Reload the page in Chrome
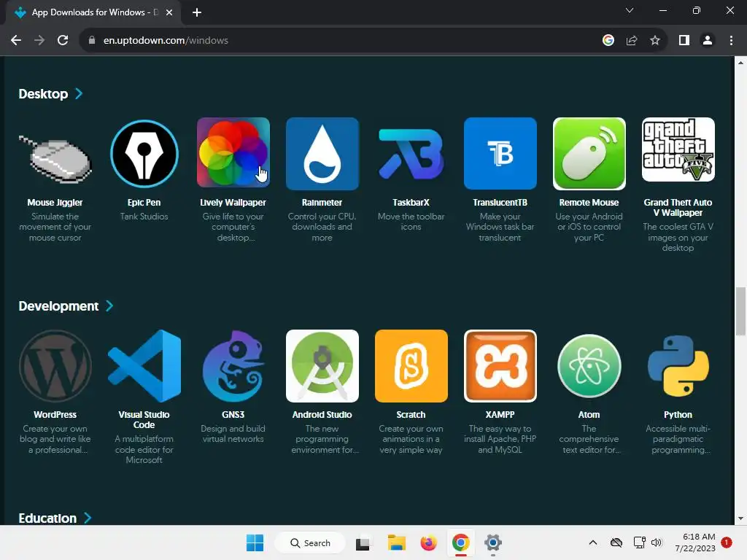 point(63,41)
